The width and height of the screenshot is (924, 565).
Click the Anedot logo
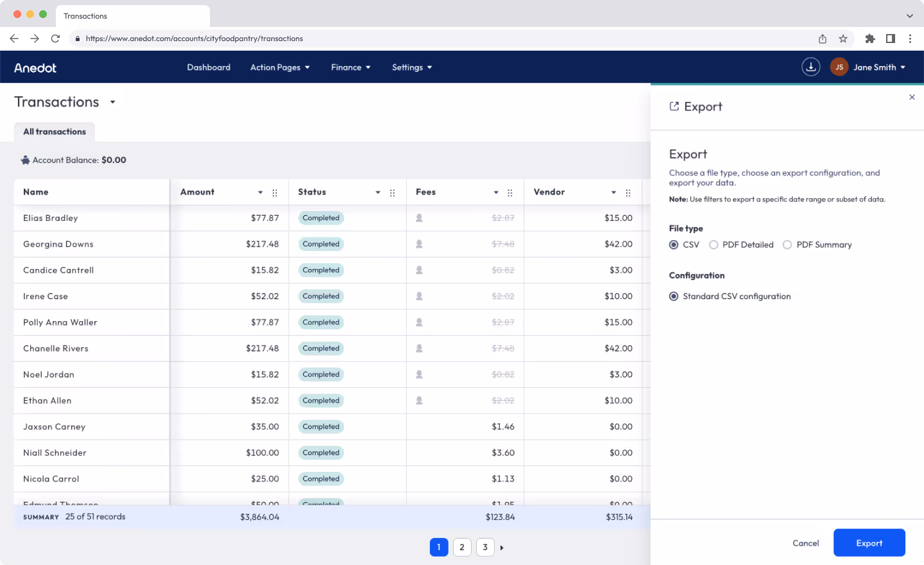click(x=35, y=67)
